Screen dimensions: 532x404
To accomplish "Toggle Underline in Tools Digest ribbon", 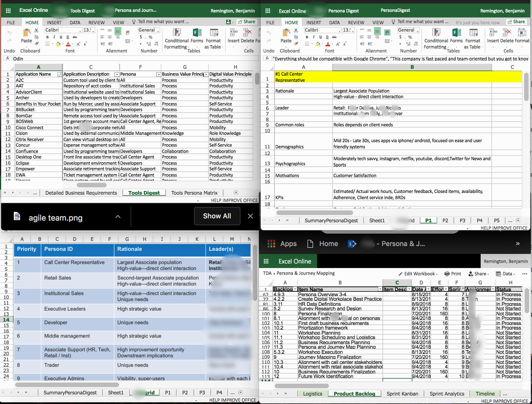I will tap(61, 37).
